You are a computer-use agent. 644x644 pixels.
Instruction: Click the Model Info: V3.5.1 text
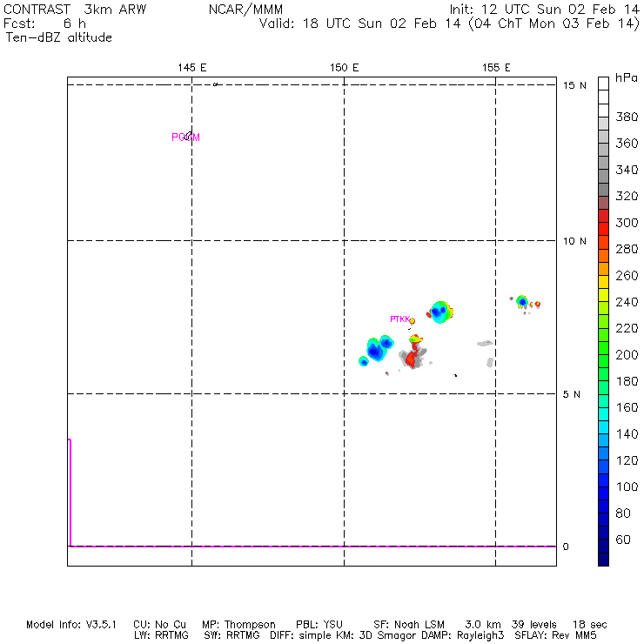[71, 625]
